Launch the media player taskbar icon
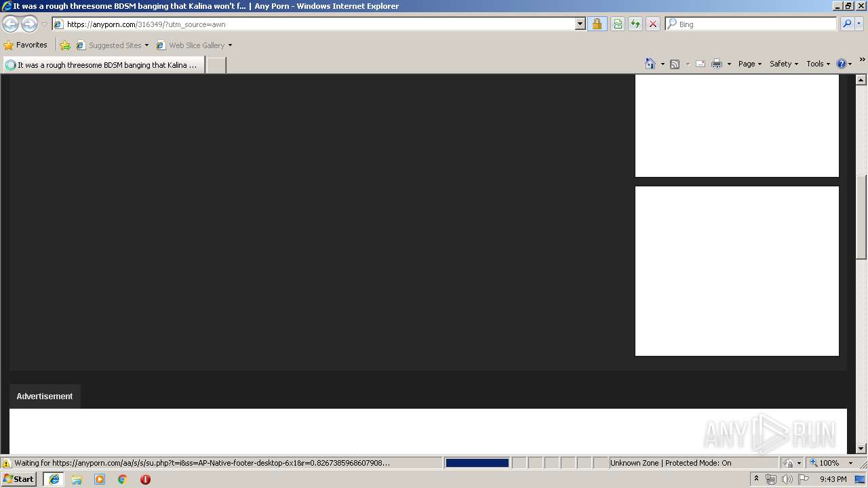The height and width of the screenshot is (488, 868). pyautogui.click(x=100, y=479)
